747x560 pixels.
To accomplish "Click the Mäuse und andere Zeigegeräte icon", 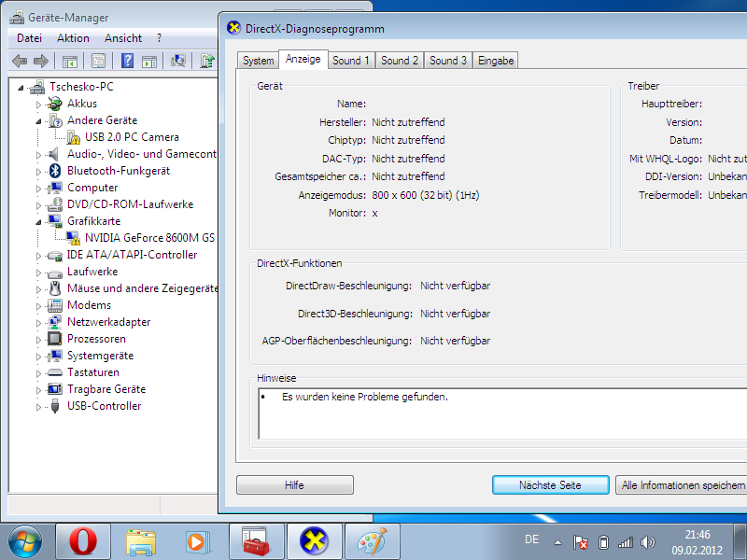I will tap(55, 288).
